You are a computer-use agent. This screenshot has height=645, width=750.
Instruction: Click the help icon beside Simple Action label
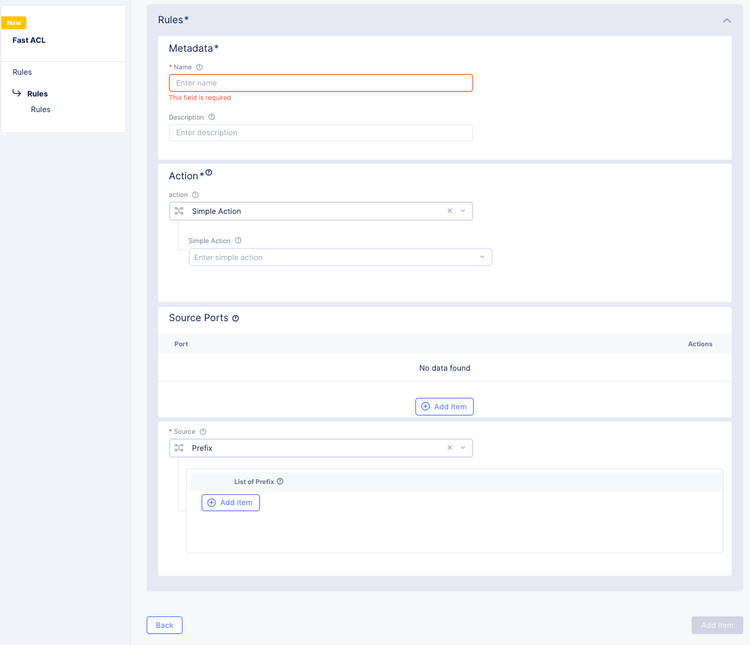238,241
